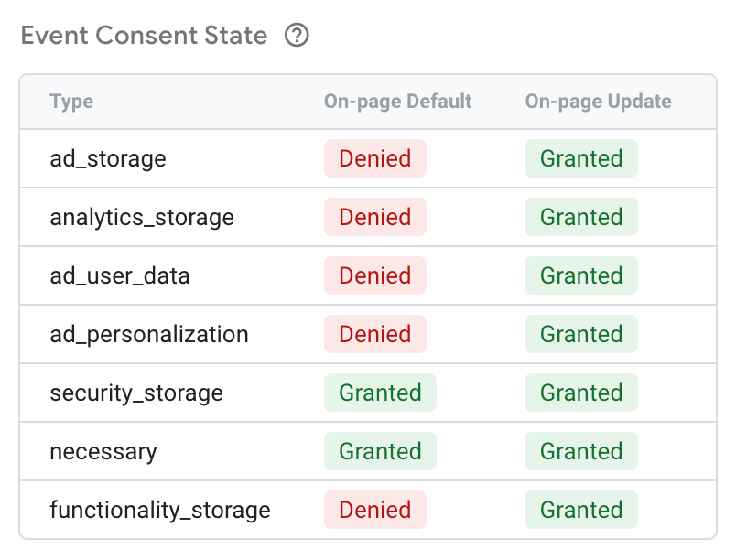This screenshot has width=736, height=560.
Task: Select the functionality_storage row label
Action: pos(160,510)
